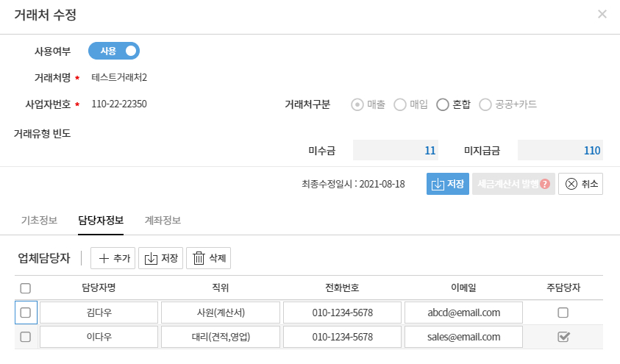Click the 거래유형 빈도 label
Viewport: 620px width, 364px height.
pyautogui.click(x=43, y=134)
